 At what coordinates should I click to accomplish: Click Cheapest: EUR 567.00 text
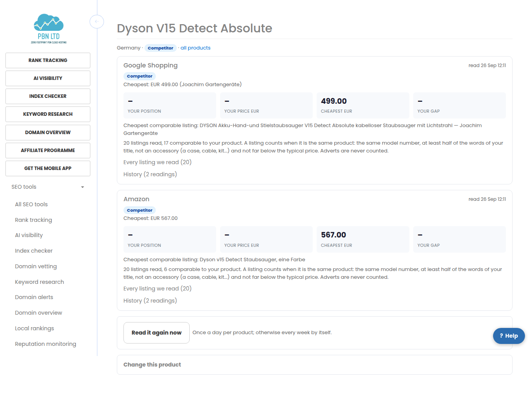click(150, 218)
